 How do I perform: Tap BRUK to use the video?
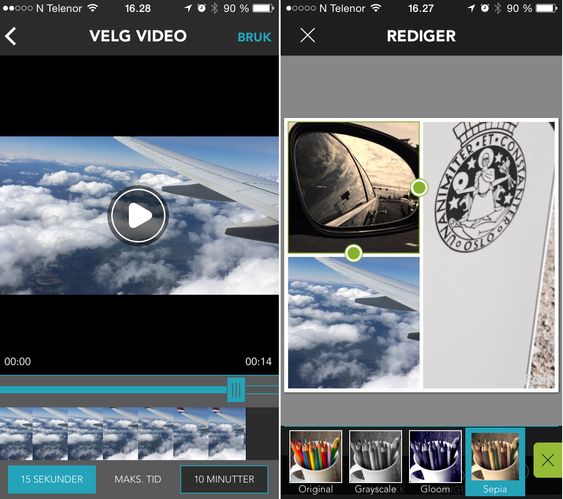tap(254, 37)
